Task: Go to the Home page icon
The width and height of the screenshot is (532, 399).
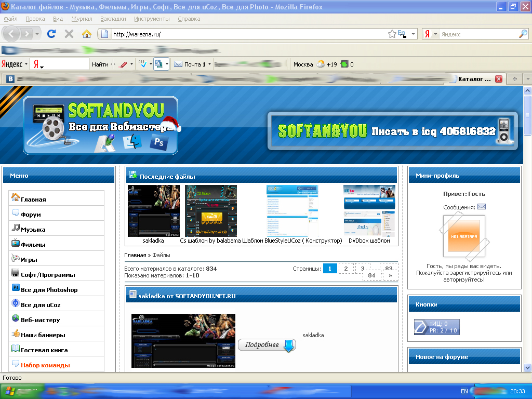Action: (87, 34)
